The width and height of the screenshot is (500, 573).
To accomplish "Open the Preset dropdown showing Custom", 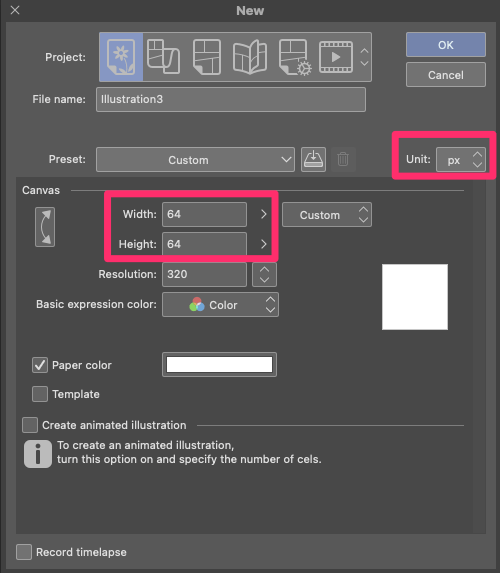I will click(195, 160).
